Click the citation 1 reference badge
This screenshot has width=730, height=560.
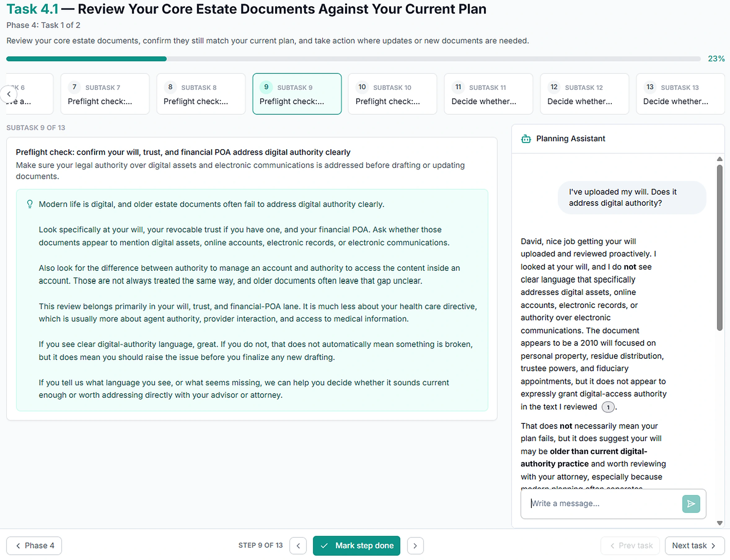coord(608,407)
